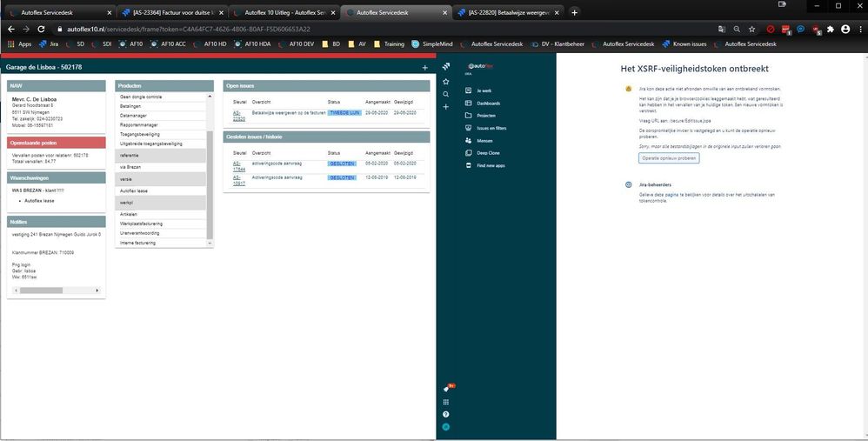This screenshot has width=868, height=441.
Task: Open the Training bookmark folder
Action: coord(389,44)
